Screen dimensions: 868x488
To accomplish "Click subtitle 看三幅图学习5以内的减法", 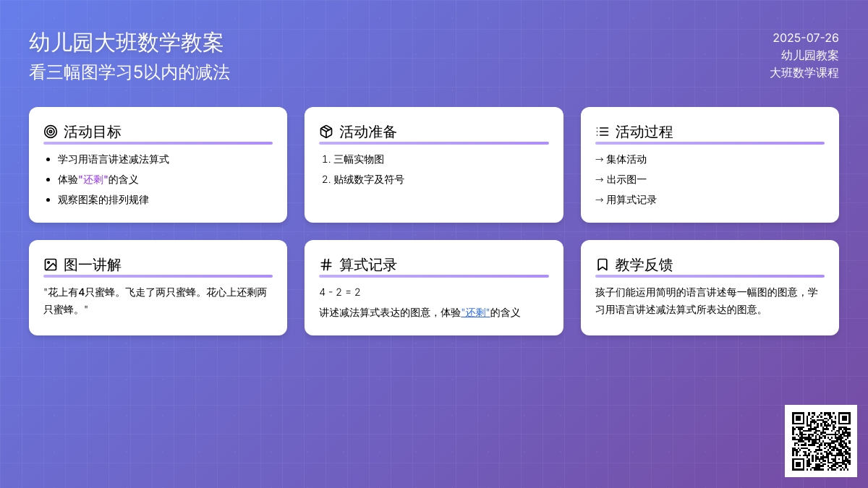I will click(x=129, y=72).
